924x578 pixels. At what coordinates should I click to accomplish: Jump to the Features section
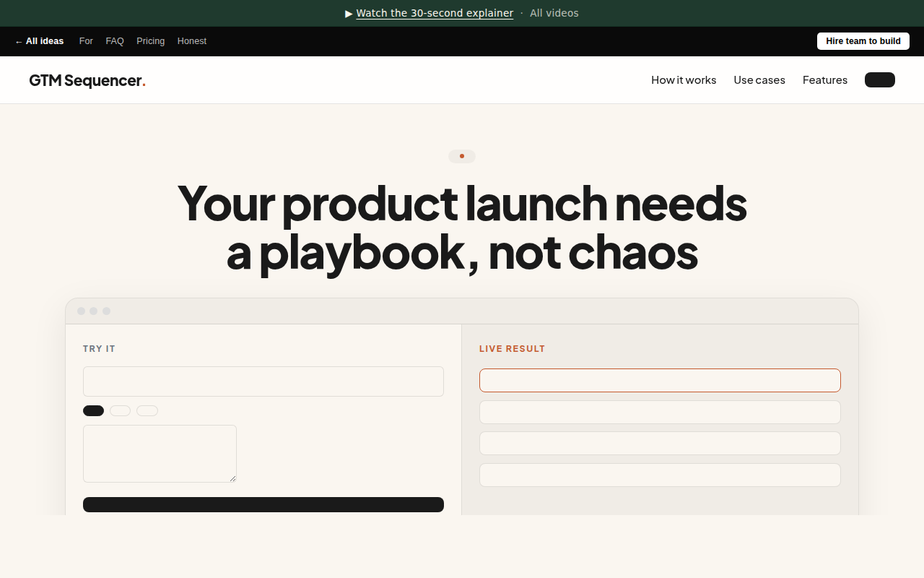[825, 80]
